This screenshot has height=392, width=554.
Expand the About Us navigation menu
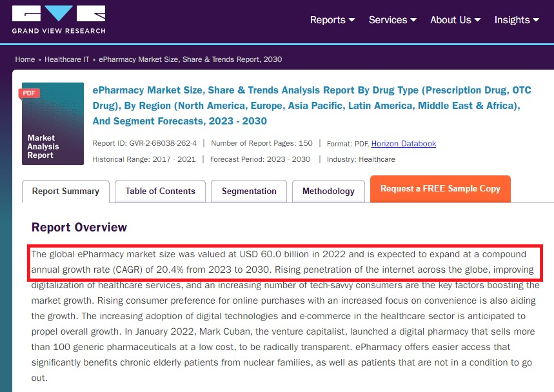click(x=454, y=20)
